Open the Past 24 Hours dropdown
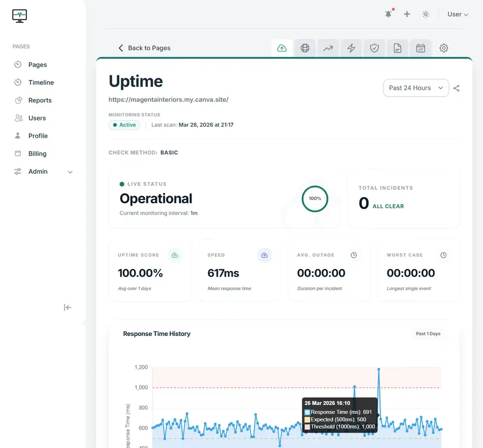 (416, 88)
